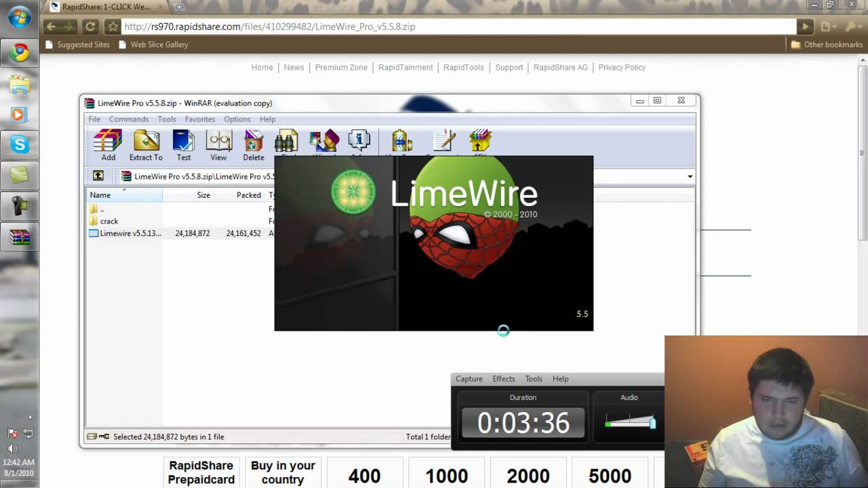Open Skype from the taskbar

coord(19,144)
